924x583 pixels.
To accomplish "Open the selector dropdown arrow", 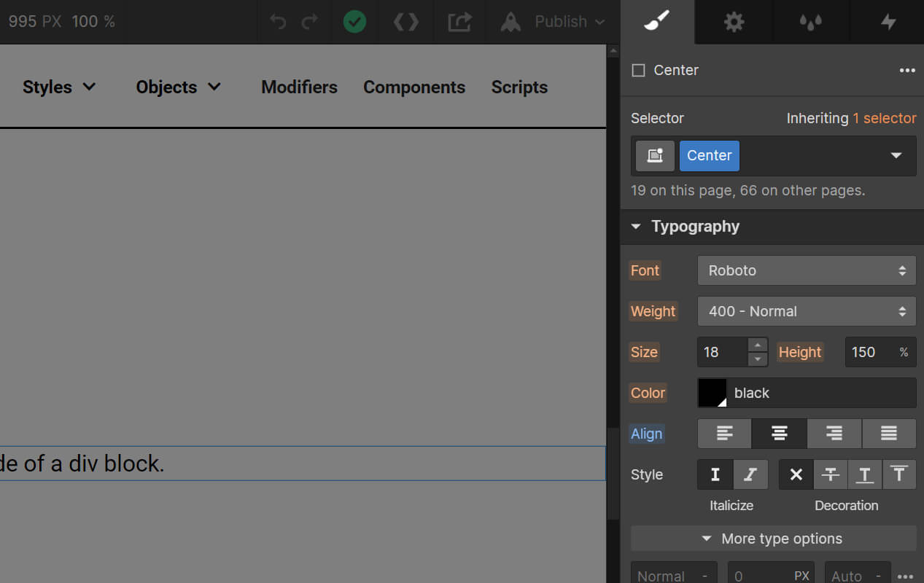I will pos(896,156).
